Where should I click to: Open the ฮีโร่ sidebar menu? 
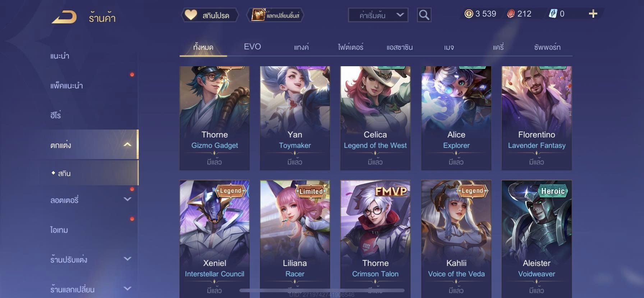(x=56, y=115)
